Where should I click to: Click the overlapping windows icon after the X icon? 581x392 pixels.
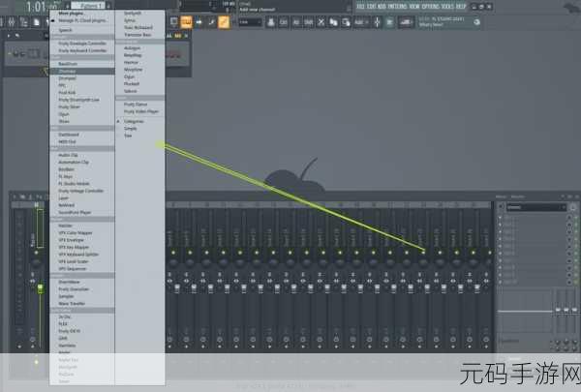tap(333, 22)
